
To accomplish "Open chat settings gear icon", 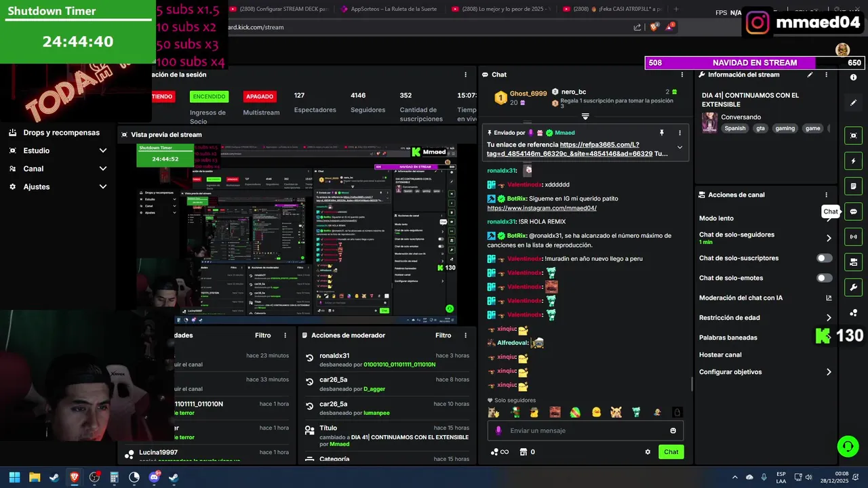I will (648, 452).
